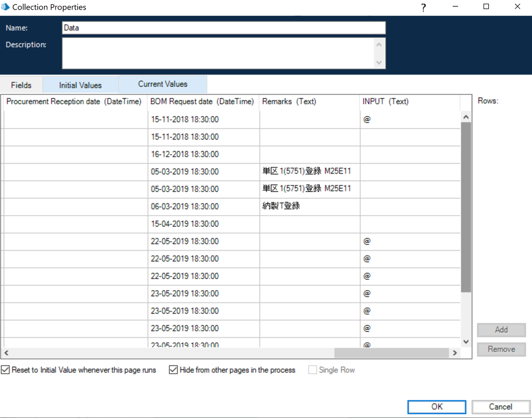Click Description scroll down arrow

click(379, 62)
